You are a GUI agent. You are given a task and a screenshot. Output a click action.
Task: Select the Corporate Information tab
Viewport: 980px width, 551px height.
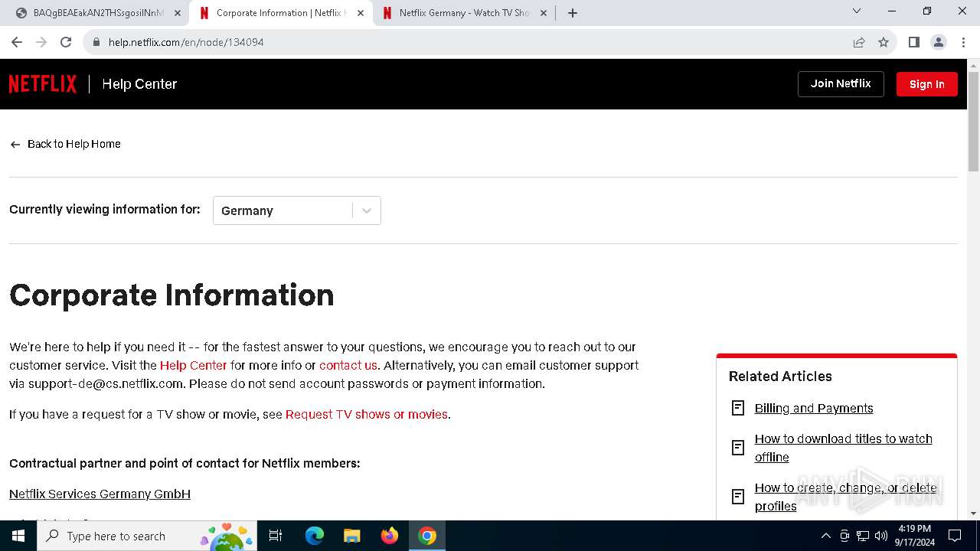[x=281, y=13]
